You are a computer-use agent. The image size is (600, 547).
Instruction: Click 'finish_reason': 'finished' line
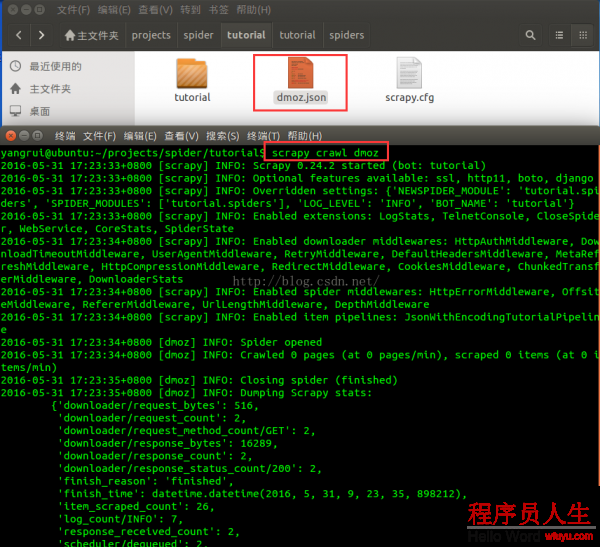(x=145, y=481)
